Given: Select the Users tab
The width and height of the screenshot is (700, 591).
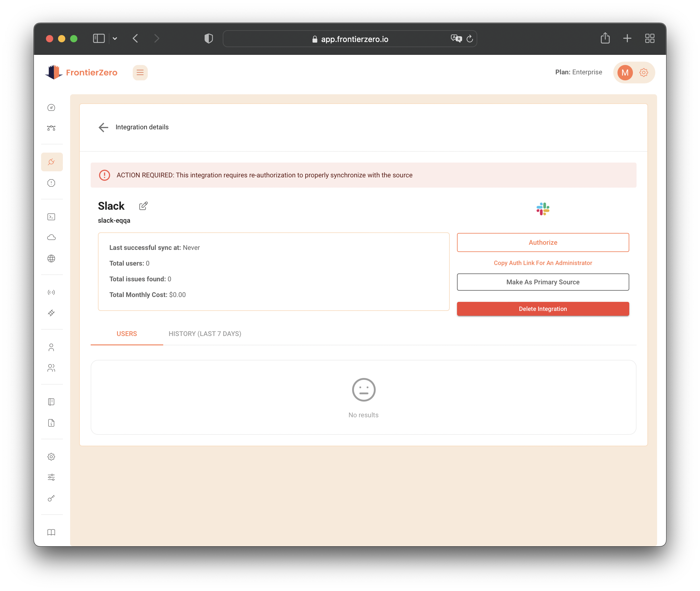Looking at the screenshot, I should tap(127, 334).
